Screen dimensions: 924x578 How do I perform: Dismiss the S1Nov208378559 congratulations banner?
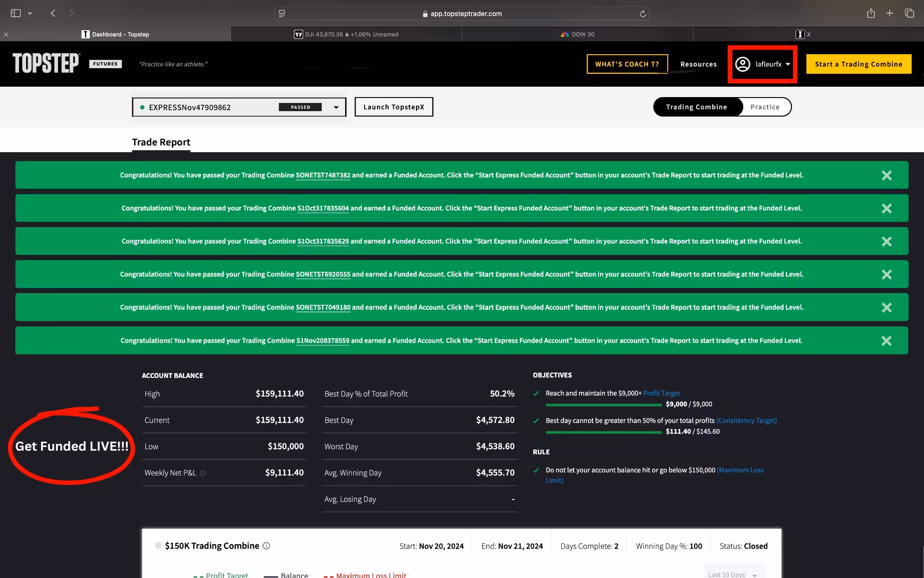click(x=887, y=341)
